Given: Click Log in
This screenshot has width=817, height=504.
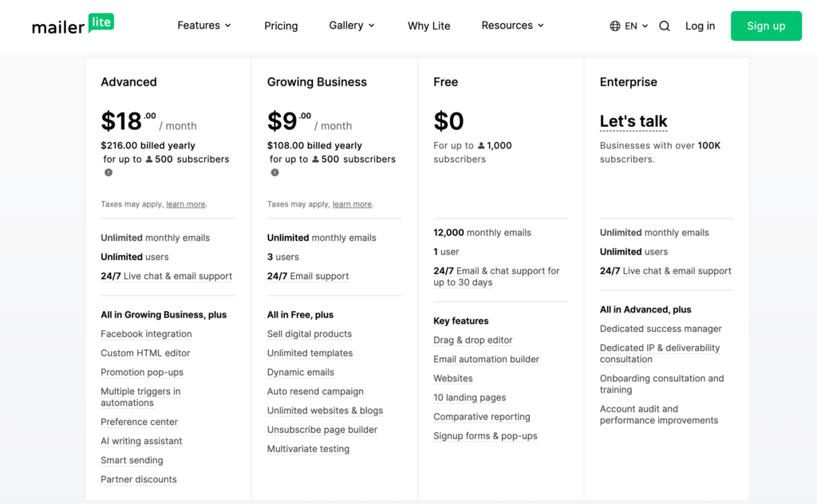Looking at the screenshot, I should 700,26.
